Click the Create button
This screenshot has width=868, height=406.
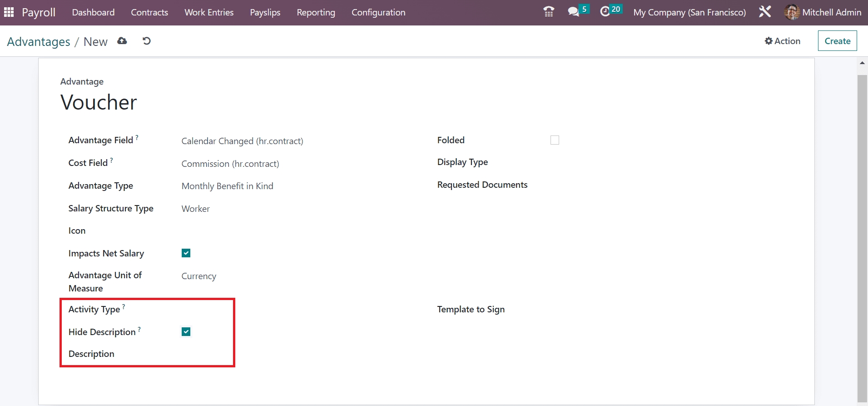click(x=837, y=41)
